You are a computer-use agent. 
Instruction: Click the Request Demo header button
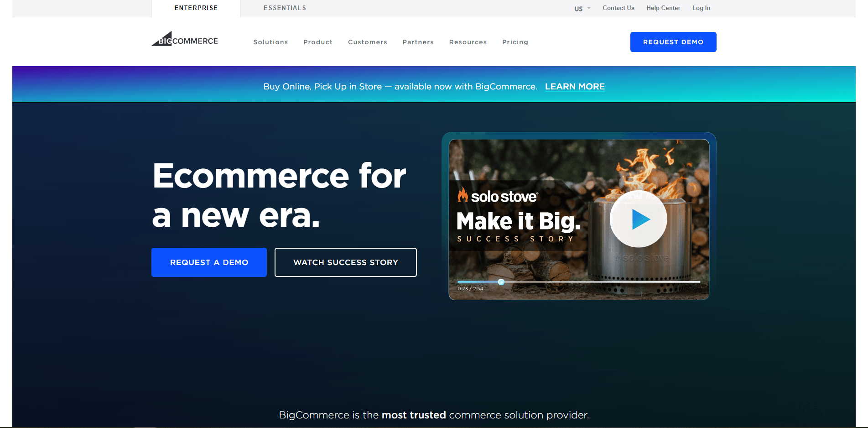tap(673, 42)
